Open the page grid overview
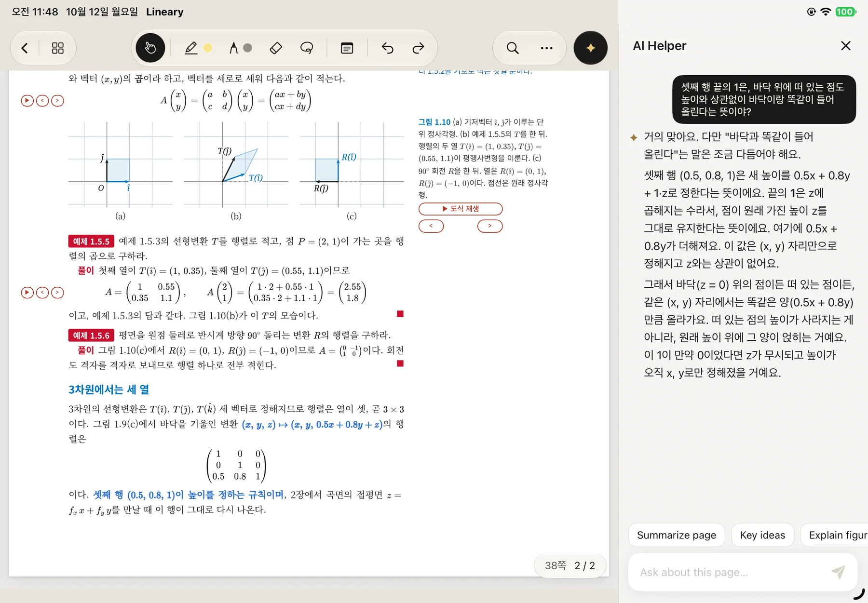Image resolution: width=868 pixels, height=603 pixels. pos(58,48)
